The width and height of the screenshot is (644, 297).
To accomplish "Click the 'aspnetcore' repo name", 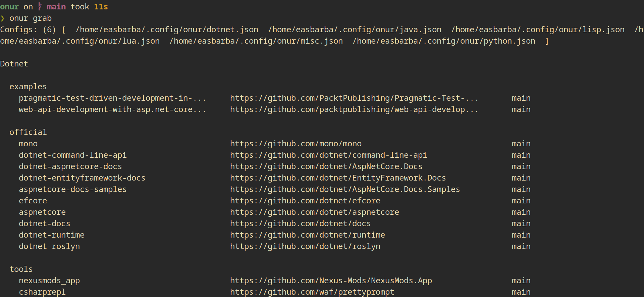I will coord(42,212).
